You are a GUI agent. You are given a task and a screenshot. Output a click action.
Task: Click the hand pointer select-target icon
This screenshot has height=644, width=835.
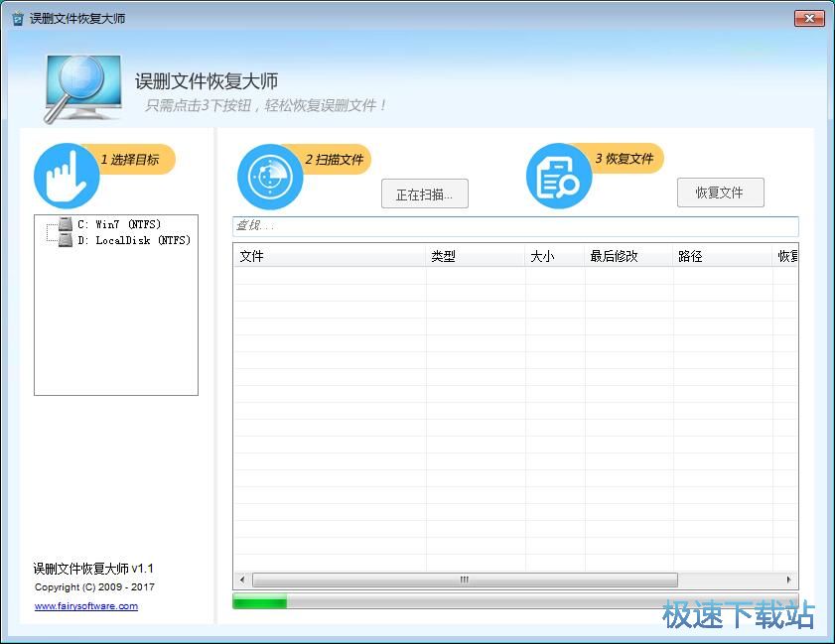(x=67, y=176)
